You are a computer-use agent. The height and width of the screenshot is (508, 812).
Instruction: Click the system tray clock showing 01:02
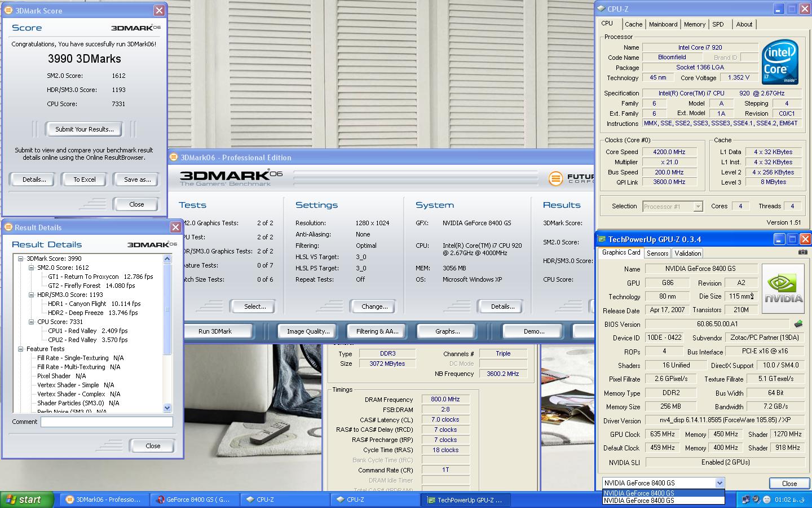pos(788,500)
